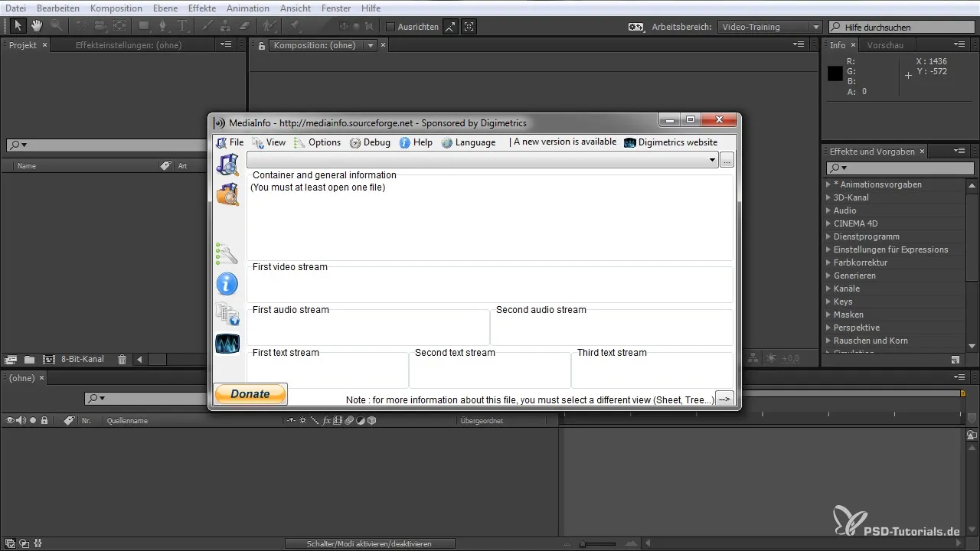The image size is (980, 551).
Task: Open the Project panel flyout menu
Action: point(225,45)
